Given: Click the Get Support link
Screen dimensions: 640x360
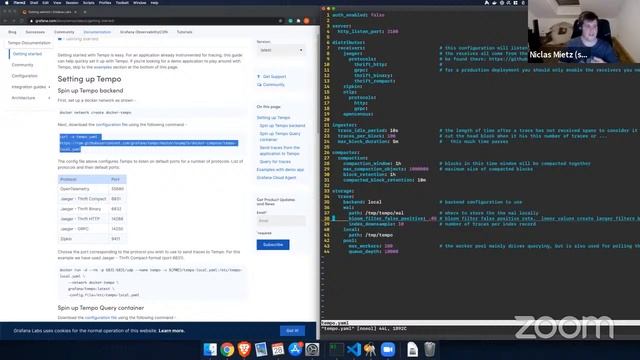Looking at the screenshot, I should [x=274, y=76].
